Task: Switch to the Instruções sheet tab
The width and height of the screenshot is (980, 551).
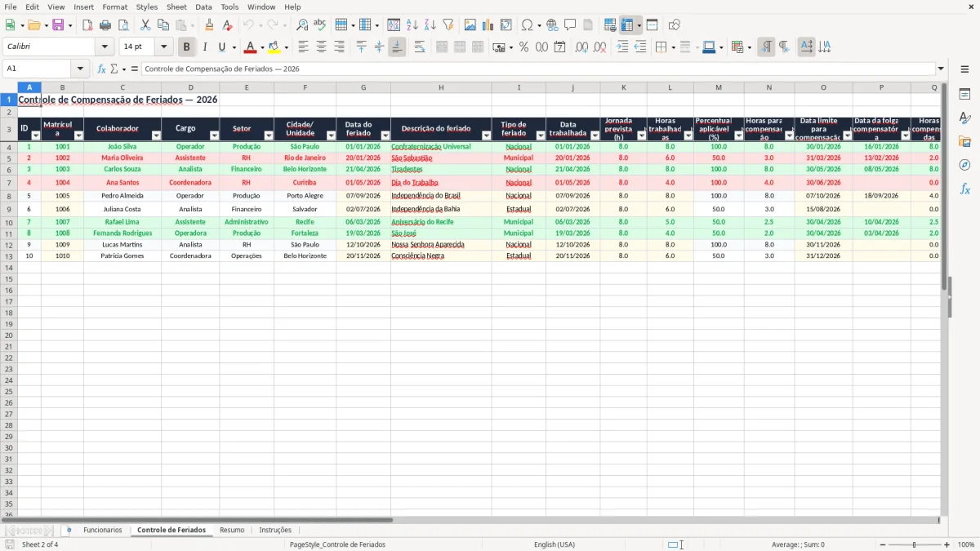Action: point(275,530)
